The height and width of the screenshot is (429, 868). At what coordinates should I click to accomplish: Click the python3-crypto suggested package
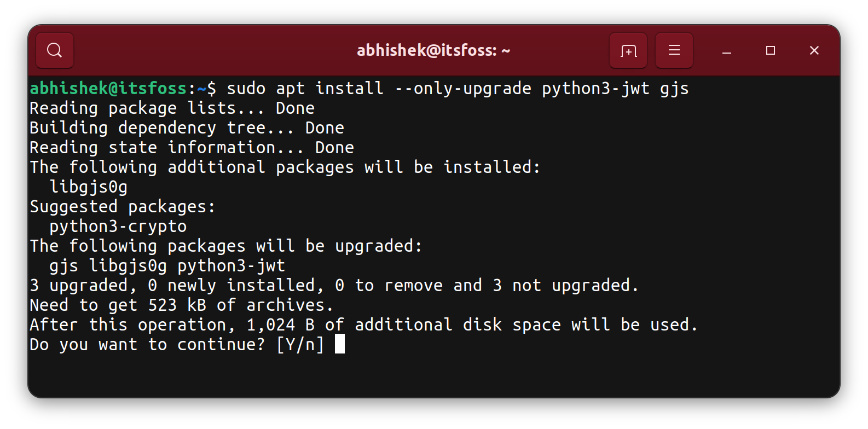118,227
